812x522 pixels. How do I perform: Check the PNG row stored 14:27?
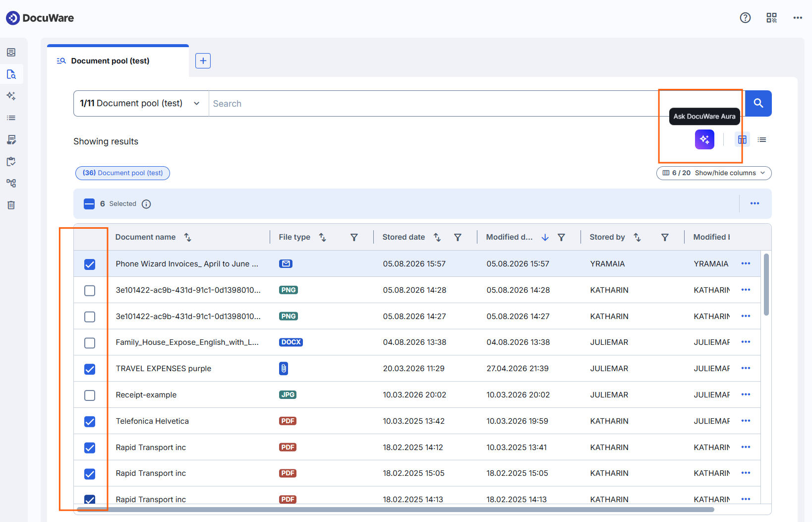[x=90, y=317]
